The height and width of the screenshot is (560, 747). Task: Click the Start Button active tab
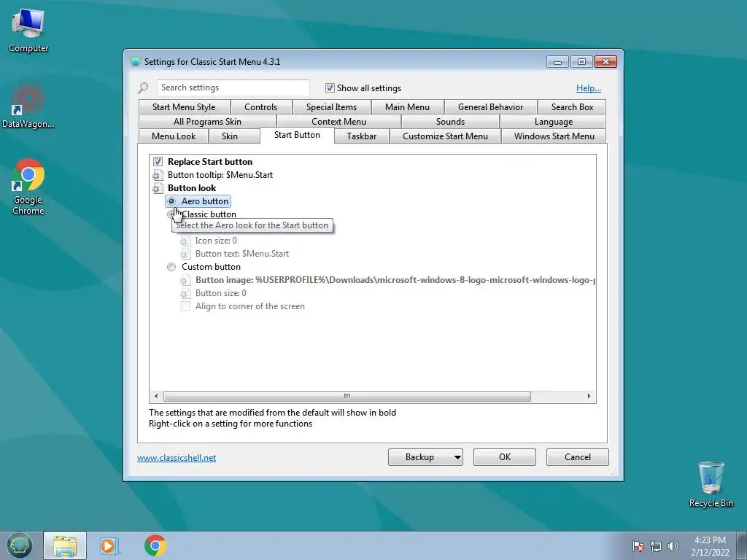tap(297, 135)
